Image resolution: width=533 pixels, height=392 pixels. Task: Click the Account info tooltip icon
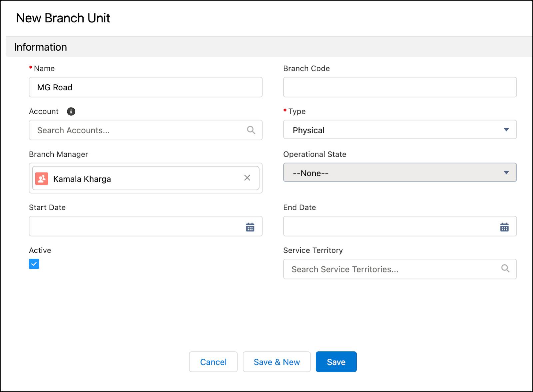pos(71,111)
